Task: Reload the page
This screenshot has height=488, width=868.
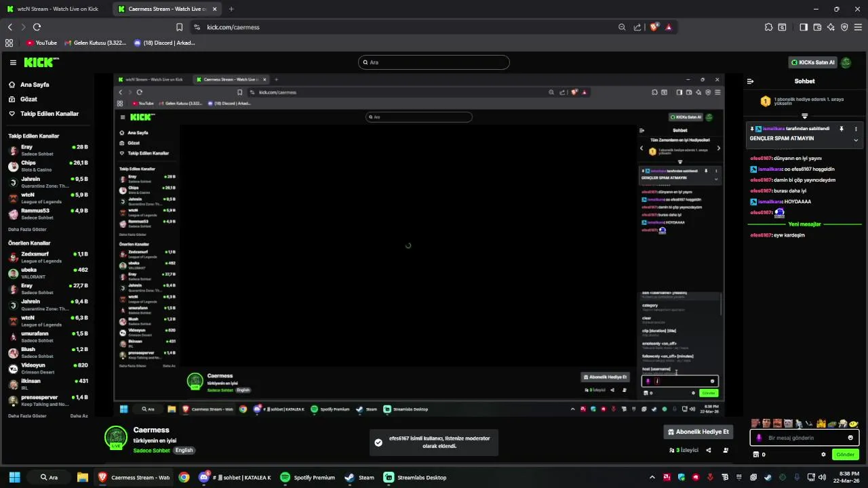Action: click(37, 27)
